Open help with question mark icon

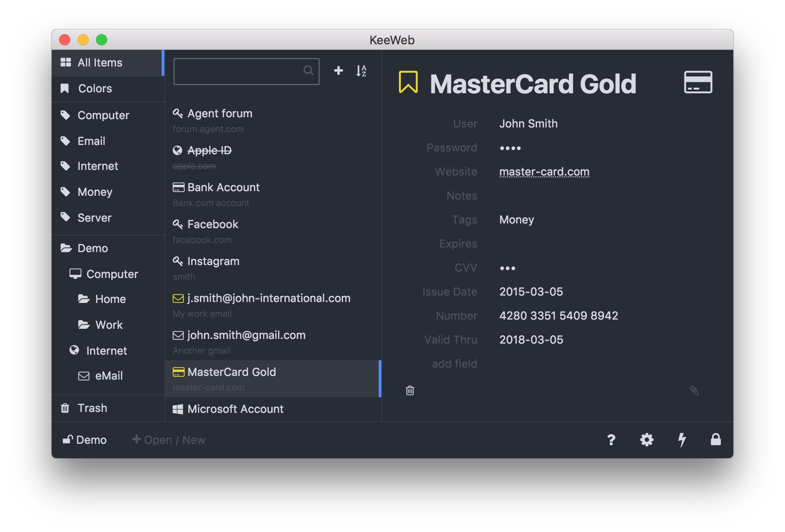tap(611, 440)
